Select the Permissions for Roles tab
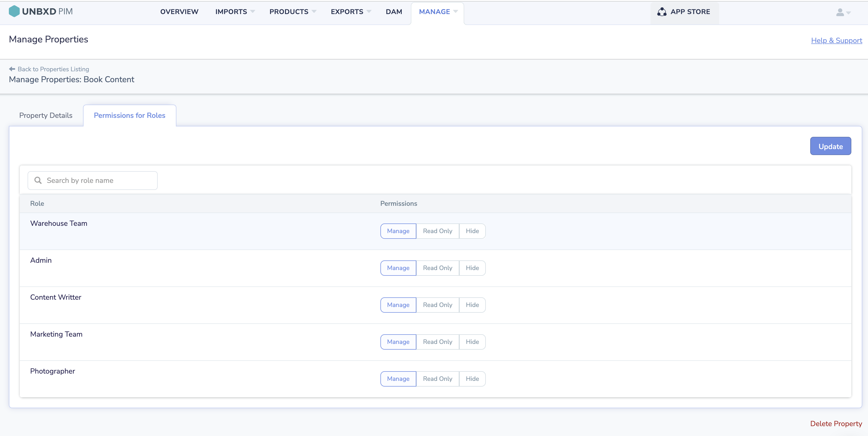Image resolution: width=868 pixels, height=436 pixels. 129,116
